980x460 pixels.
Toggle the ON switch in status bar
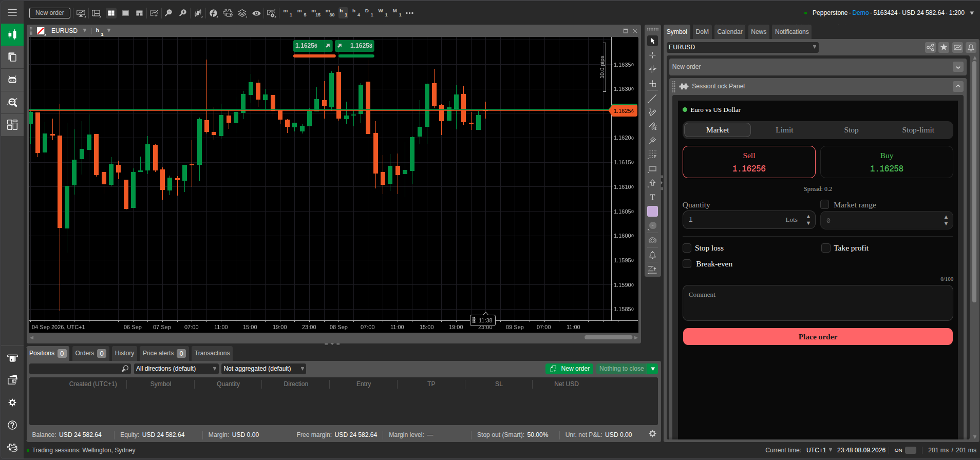911,450
